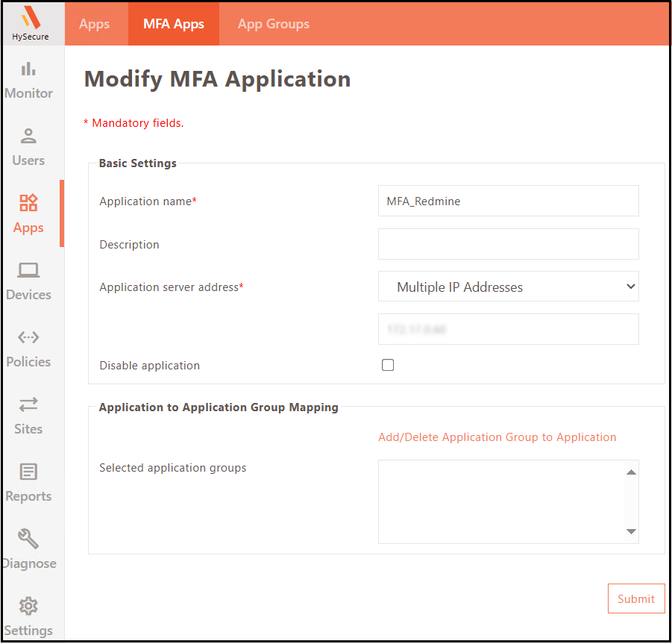Open the Settings gear icon
This screenshot has width=672, height=644.
(x=28, y=606)
